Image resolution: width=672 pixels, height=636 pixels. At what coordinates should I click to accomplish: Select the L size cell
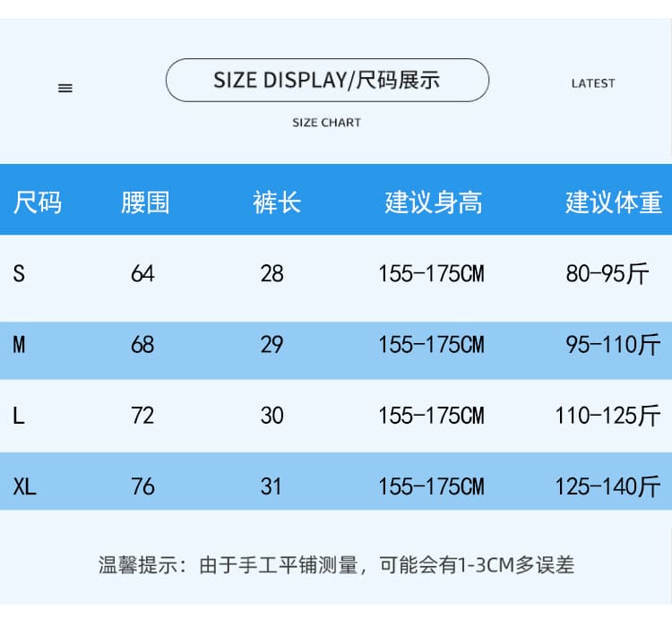pos(19,416)
